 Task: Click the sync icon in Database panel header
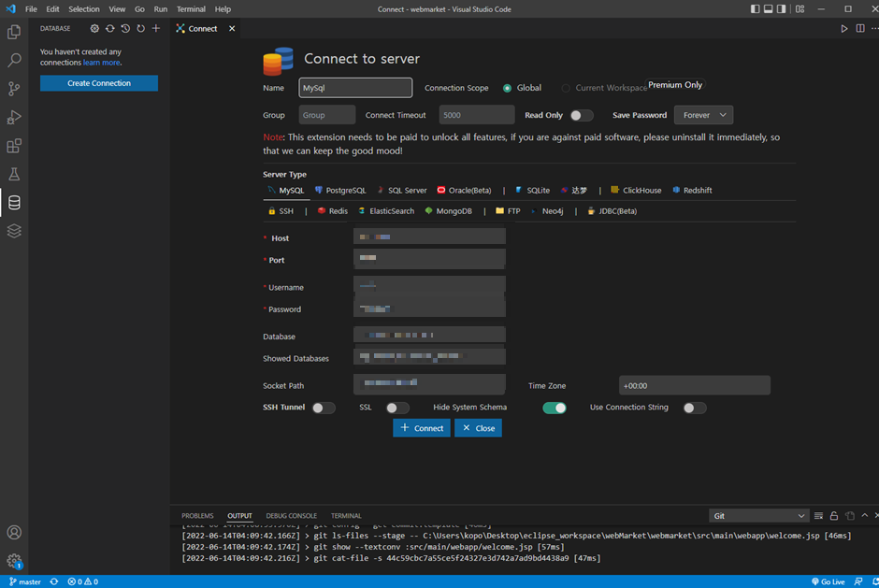click(x=110, y=29)
